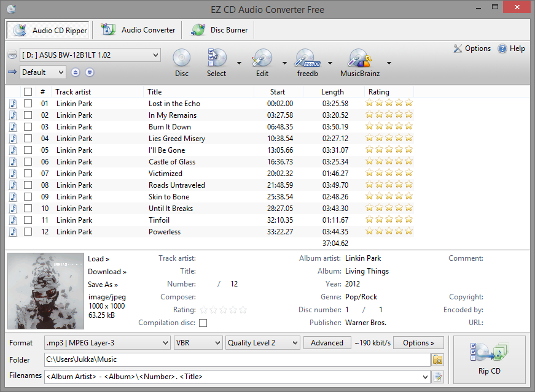The width and height of the screenshot is (535, 392).
Task: Browse output folder with the folder icon
Action: (x=437, y=359)
